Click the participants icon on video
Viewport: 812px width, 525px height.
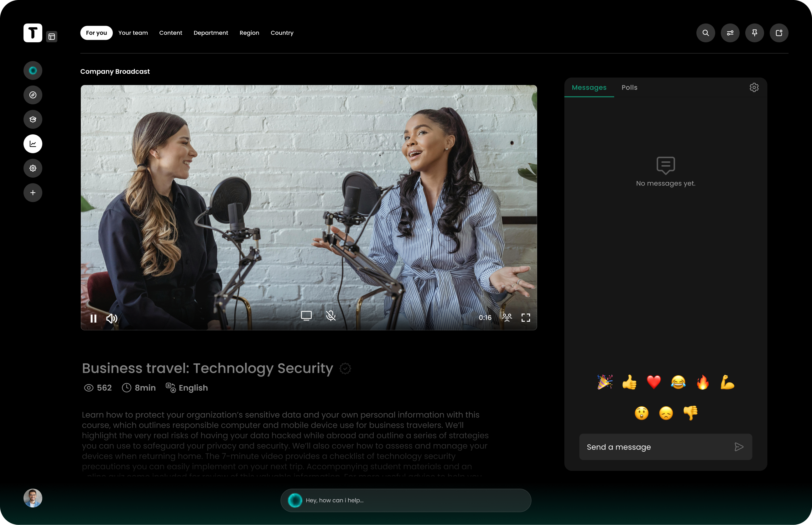[507, 317]
